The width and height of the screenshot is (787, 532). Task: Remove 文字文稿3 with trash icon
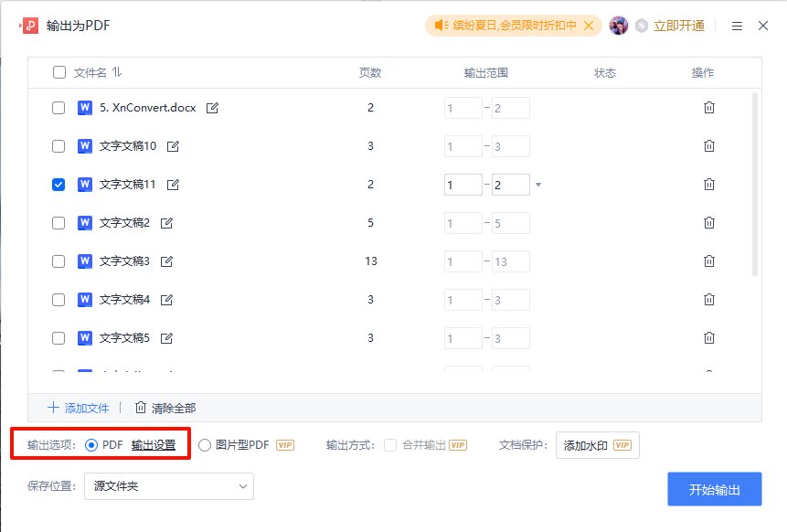pos(708,261)
